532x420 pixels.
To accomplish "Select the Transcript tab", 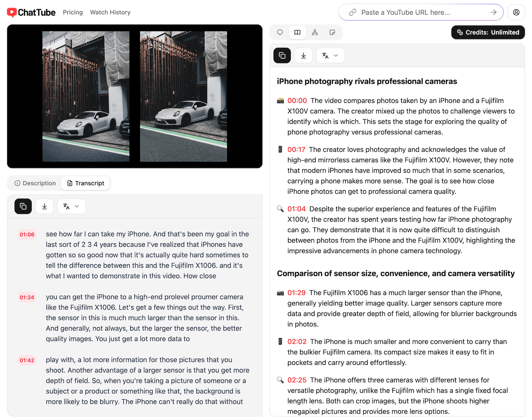I will point(85,183).
